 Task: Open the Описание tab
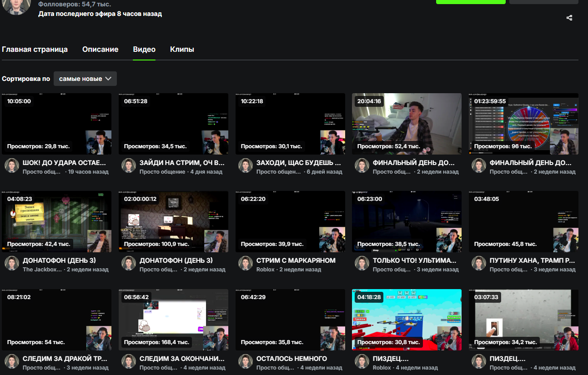pyautogui.click(x=101, y=50)
